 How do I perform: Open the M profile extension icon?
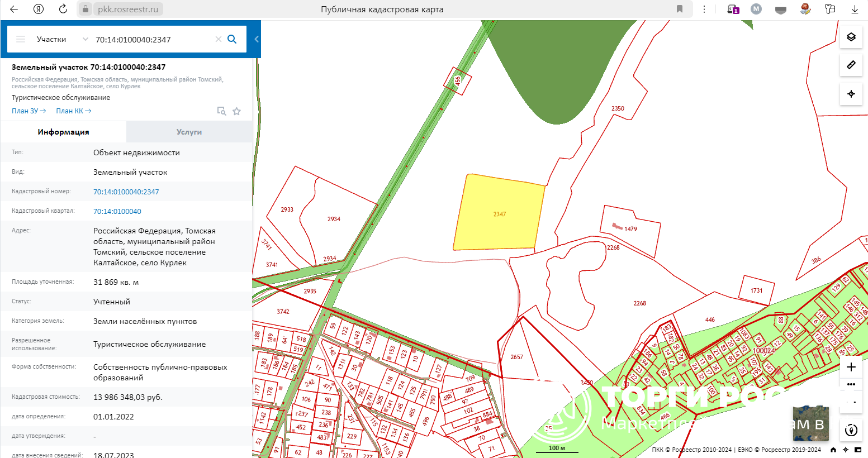point(756,9)
